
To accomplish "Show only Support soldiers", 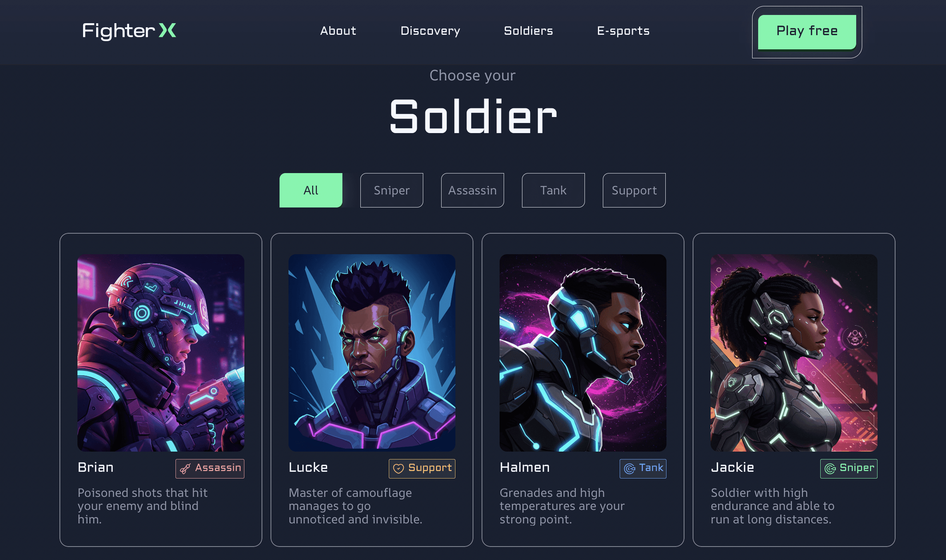I will click(x=634, y=190).
